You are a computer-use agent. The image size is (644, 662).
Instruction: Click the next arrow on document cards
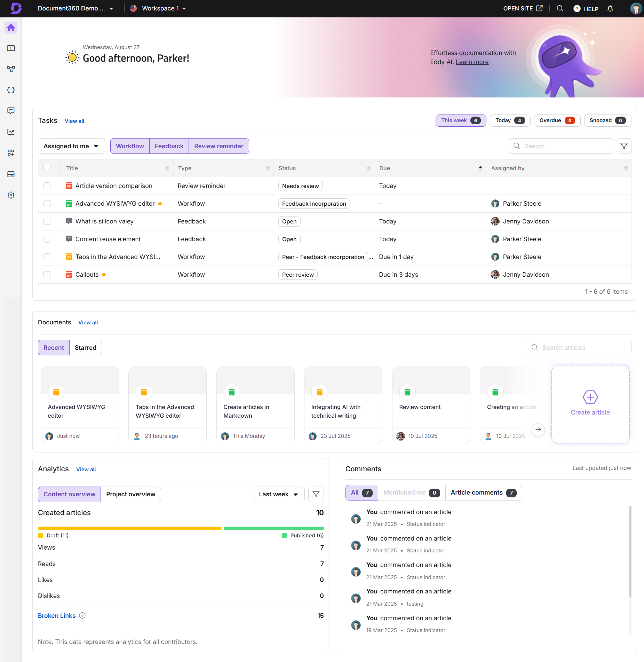coord(538,429)
